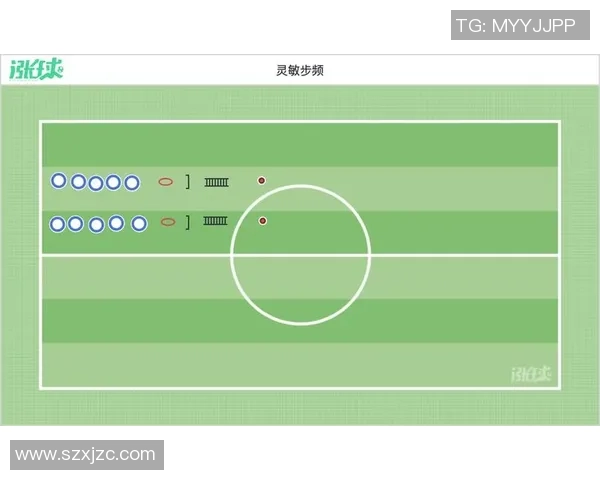The image size is (600, 480).
Task: Select the bracket hurdle in the top row
Action: tap(188, 182)
